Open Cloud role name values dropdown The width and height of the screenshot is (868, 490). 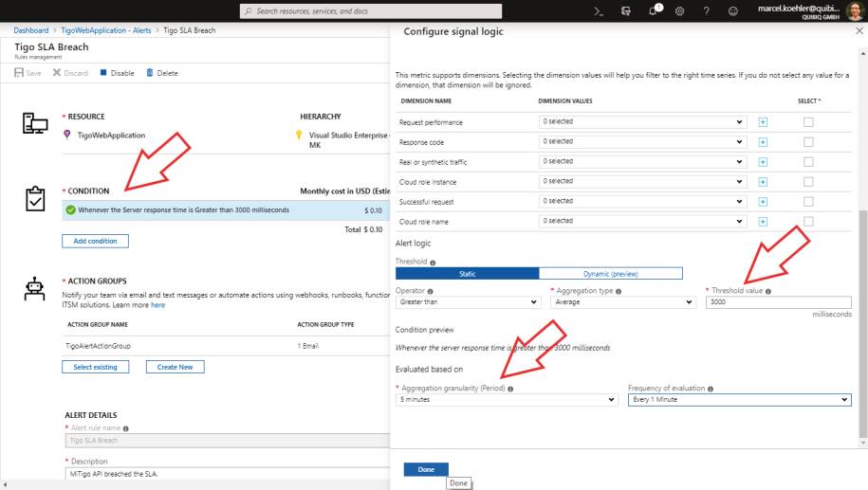(x=642, y=221)
